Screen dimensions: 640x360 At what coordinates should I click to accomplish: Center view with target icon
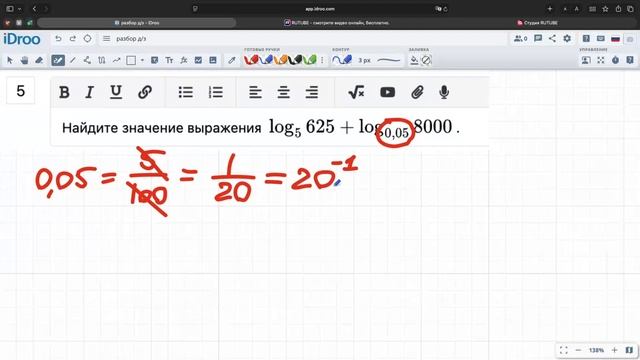tap(87, 38)
